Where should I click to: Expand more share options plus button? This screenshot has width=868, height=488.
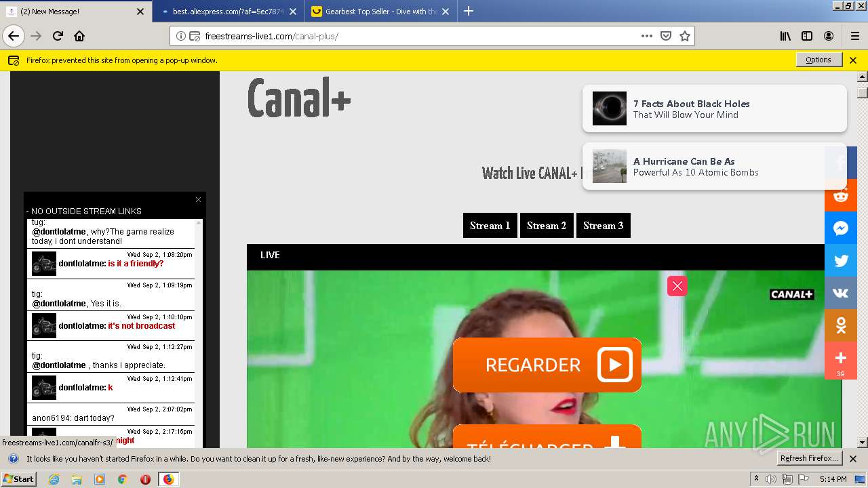point(841,361)
